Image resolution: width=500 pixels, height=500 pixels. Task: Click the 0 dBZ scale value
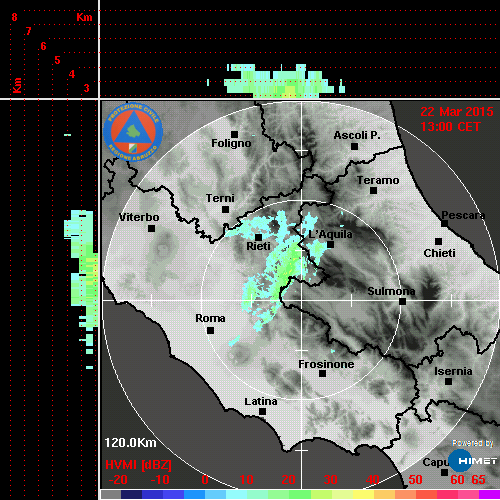205,480
